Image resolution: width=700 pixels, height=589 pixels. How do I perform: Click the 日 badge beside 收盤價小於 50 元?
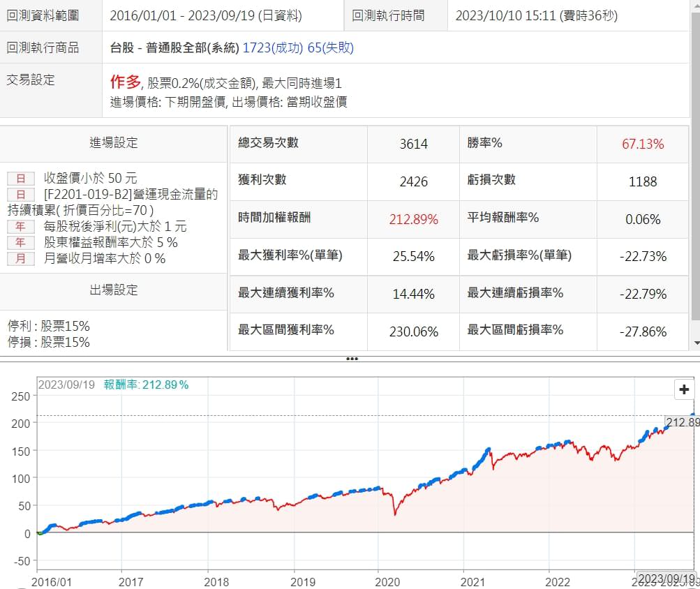point(20,179)
